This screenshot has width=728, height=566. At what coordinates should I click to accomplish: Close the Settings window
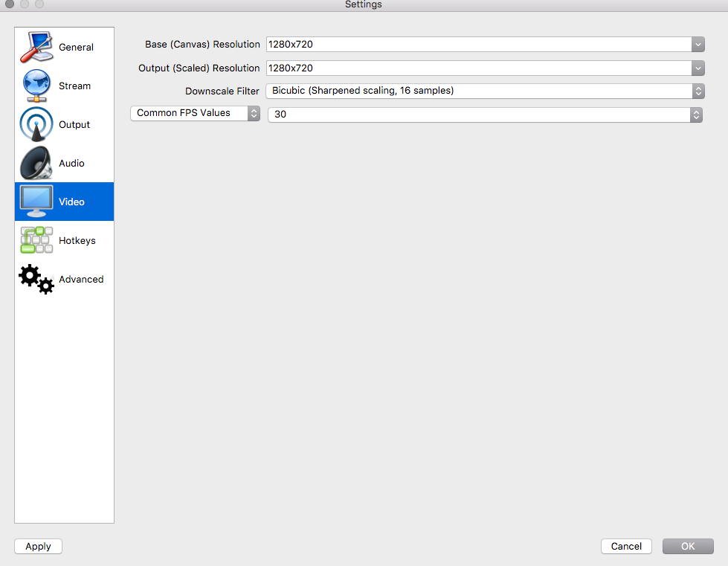point(9,4)
